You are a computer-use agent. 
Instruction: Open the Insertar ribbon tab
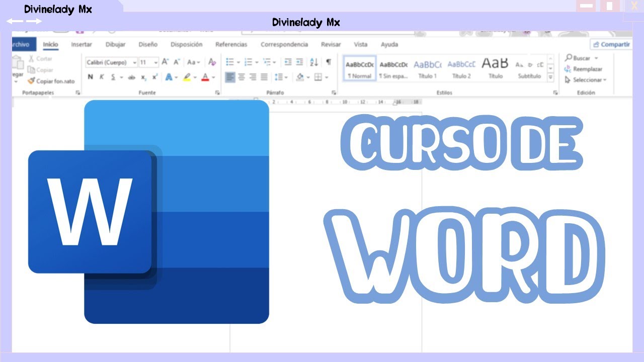[x=82, y=44]
